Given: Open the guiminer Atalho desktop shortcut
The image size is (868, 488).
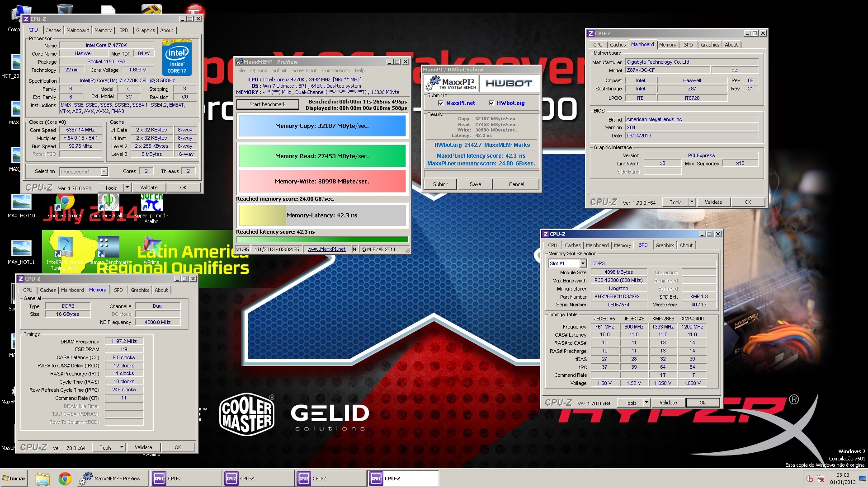Looking at the screenshot, I should tap(108, 207).
